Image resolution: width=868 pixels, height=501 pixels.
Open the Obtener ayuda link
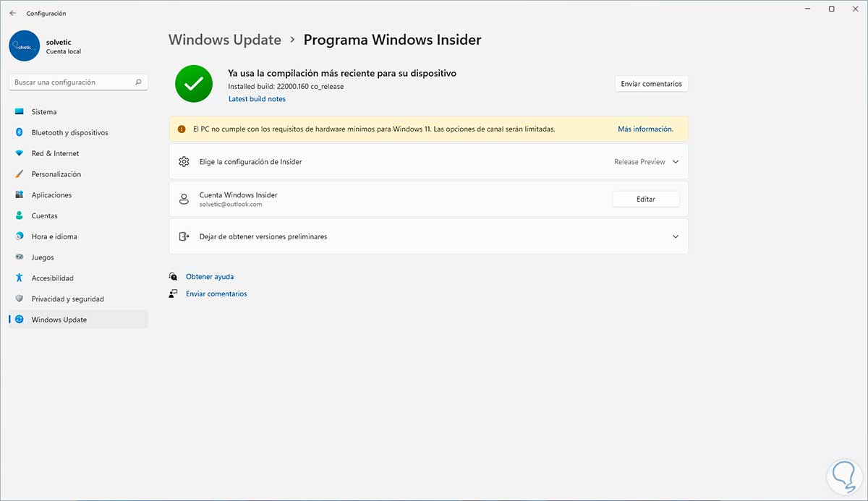coord(210,277)
